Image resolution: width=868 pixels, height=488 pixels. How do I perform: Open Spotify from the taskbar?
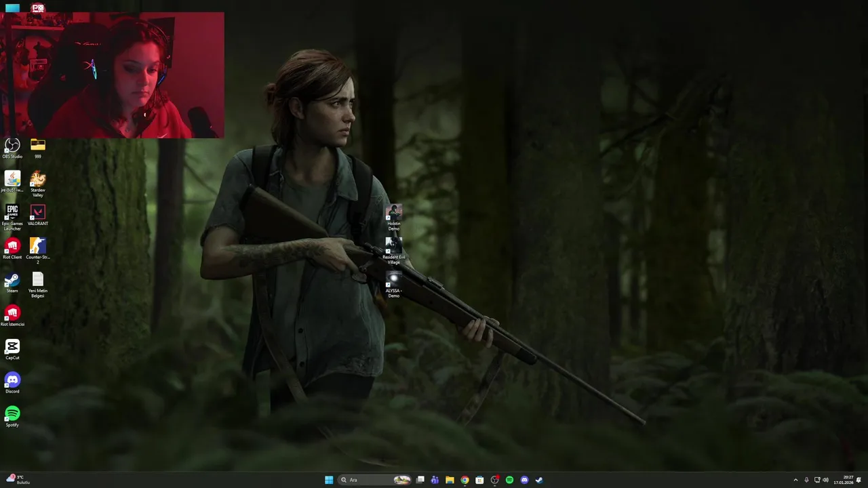[x=509, y=480]
